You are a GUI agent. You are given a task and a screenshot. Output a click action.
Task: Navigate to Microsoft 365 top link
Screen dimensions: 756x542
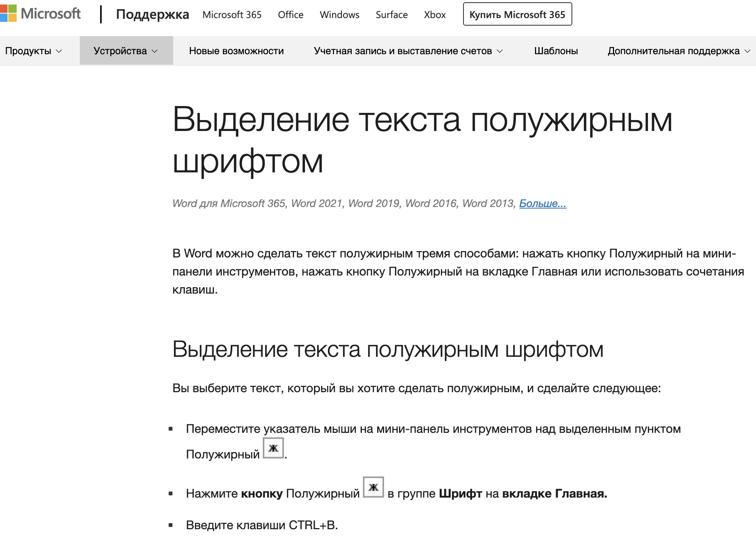[x=232, y=15]
